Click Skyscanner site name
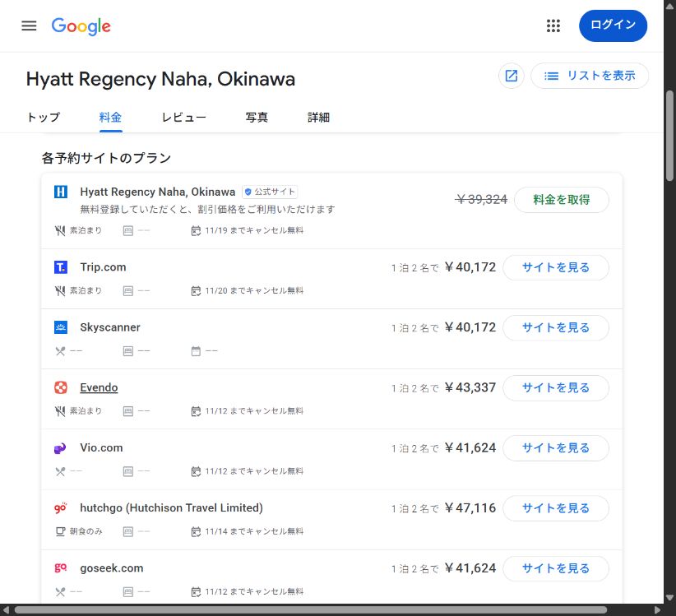This screenshot has width=676, height=616. tap(110, 327)
